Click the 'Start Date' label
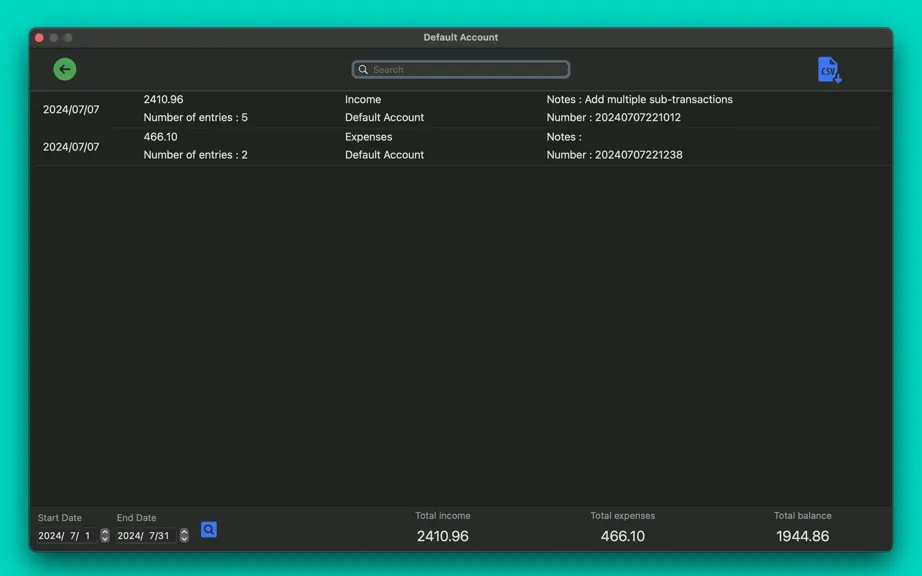The image size is (922, 576). tap(59, 518)
